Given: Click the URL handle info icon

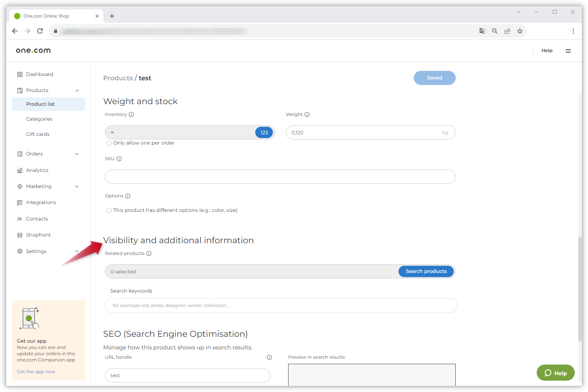Looking at the screenshot, I should tap(269, 357).
